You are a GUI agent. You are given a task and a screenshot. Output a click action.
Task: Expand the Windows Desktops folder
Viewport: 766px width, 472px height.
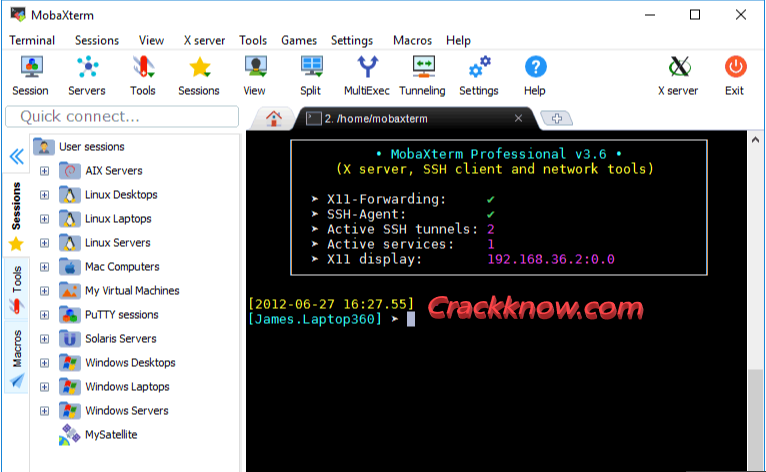click(44, 363)
